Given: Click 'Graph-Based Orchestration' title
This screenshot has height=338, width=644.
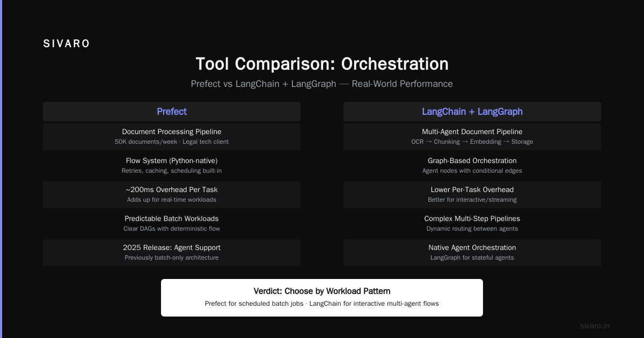Looking at the screenshot, I should [472, 160].
